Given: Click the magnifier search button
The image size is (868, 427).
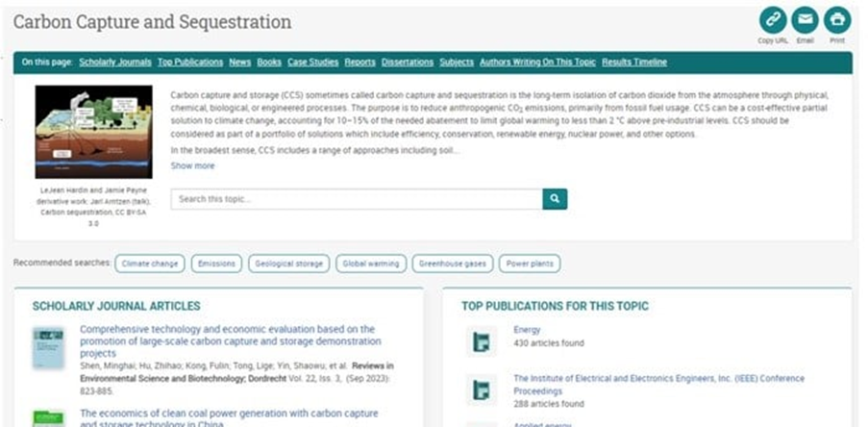Looking at the screenshot, I should point(555,199).
